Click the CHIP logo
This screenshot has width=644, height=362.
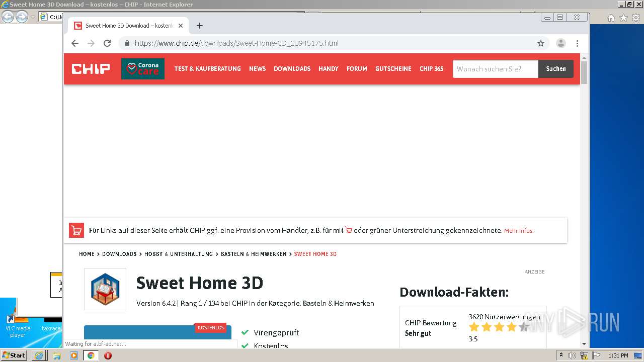pos(91,69)
